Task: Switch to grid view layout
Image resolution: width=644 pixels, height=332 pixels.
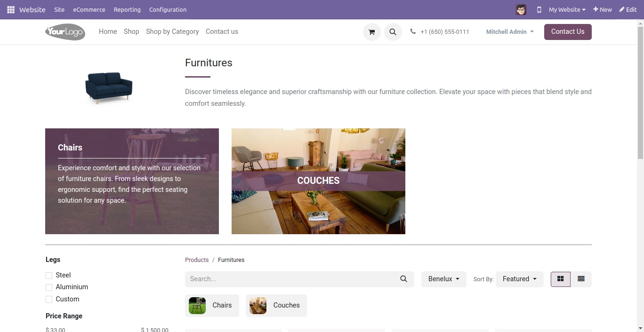Action: point(560,279)
